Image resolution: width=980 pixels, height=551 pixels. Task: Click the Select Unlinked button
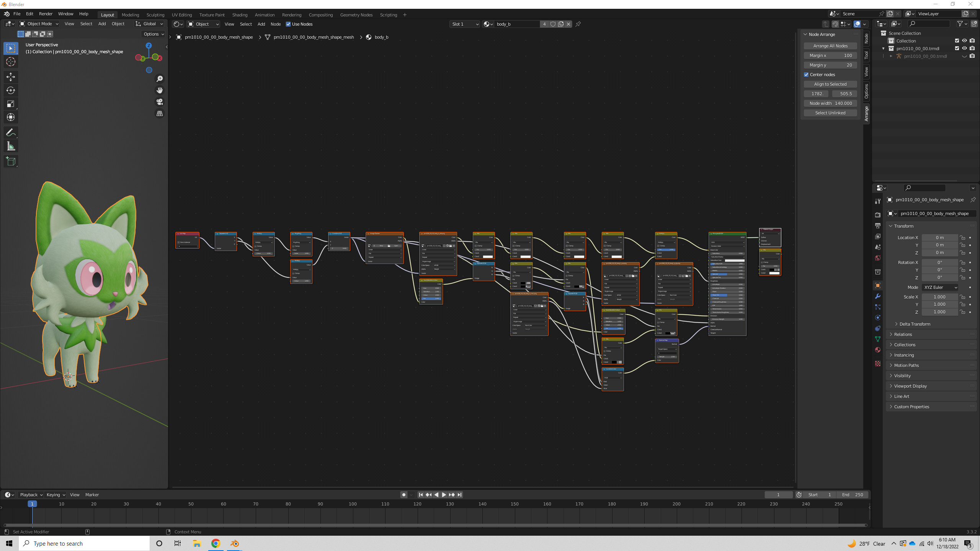pos(830,113)
